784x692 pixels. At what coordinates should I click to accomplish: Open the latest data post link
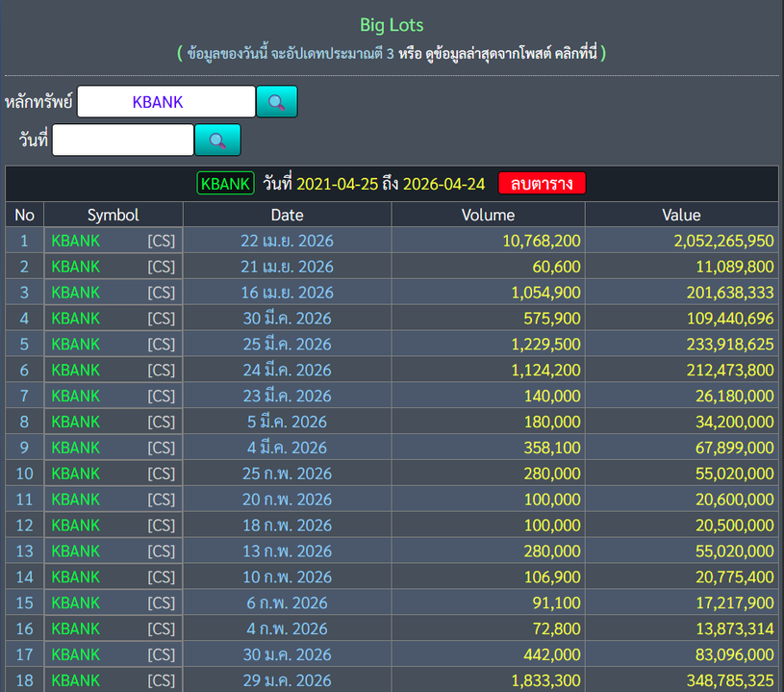[x=512, y=53]
